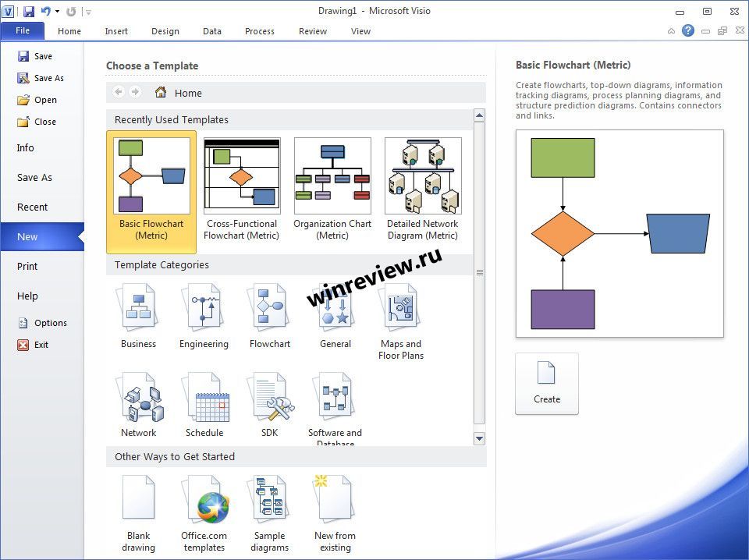Image resolution: width=749 pixels, height=560 pixels.
Task: Click the Basic Flowchart preview image
Action: (x=619, y=233)
